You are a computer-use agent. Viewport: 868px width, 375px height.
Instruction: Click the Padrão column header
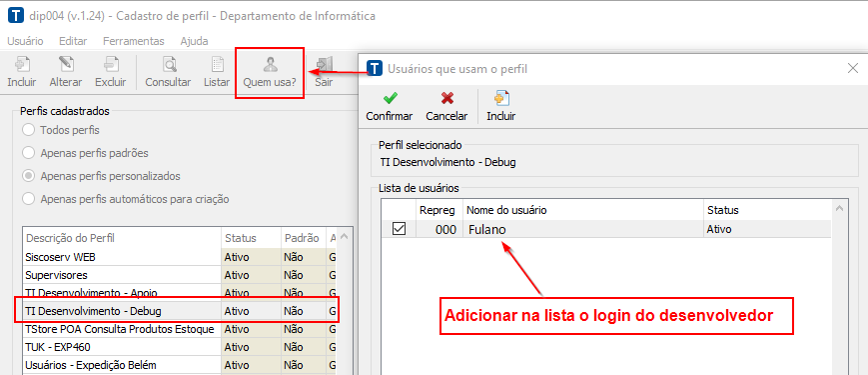[304, 238]
